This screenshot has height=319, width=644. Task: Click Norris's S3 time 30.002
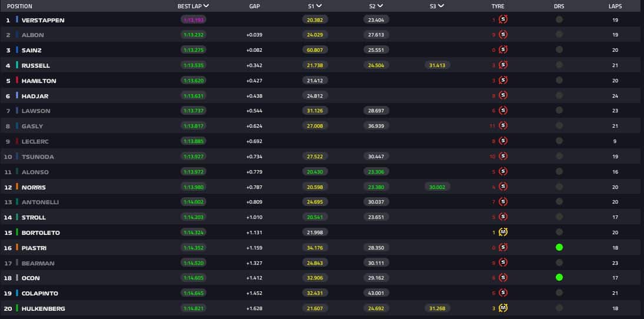[x=437, y=186]
